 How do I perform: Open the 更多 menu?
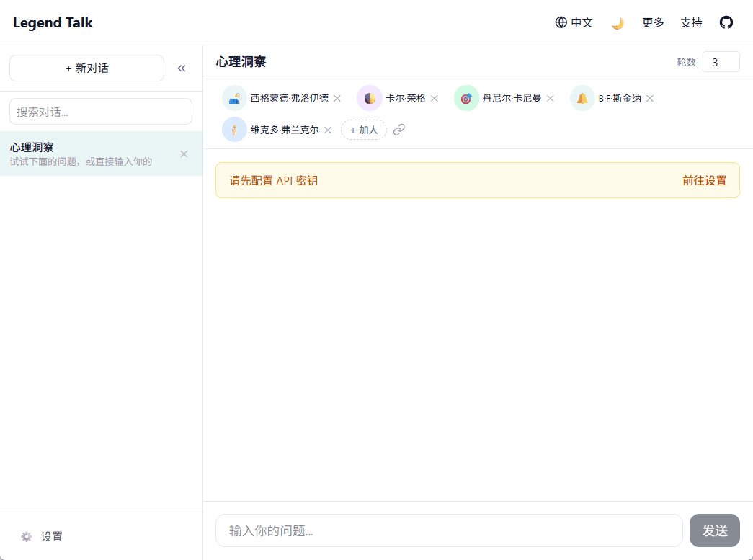pyautogui.click(x=653, y=22)
